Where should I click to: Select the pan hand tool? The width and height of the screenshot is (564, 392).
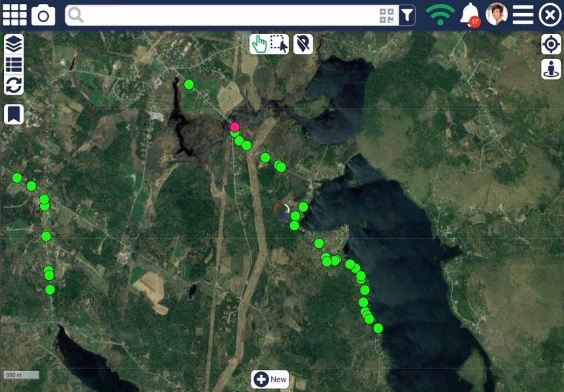point(259,44)
